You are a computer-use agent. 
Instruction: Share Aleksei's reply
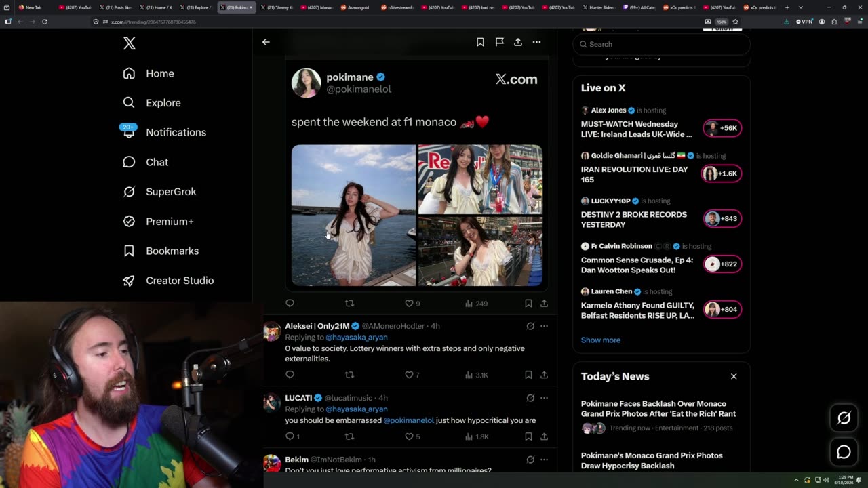click(544, 375)
